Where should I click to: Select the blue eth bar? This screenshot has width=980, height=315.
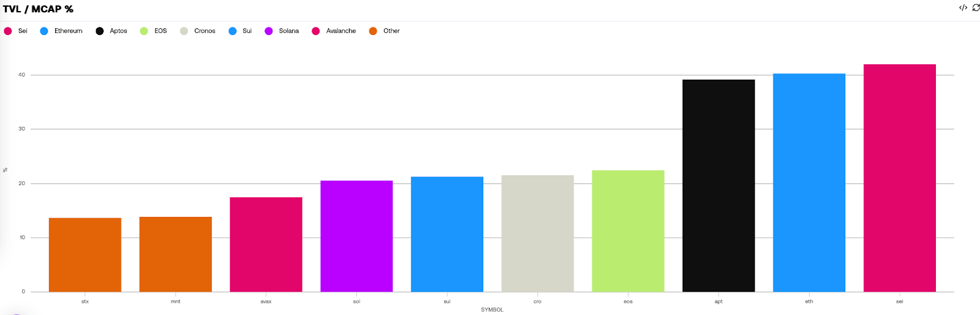click(809, 183)
